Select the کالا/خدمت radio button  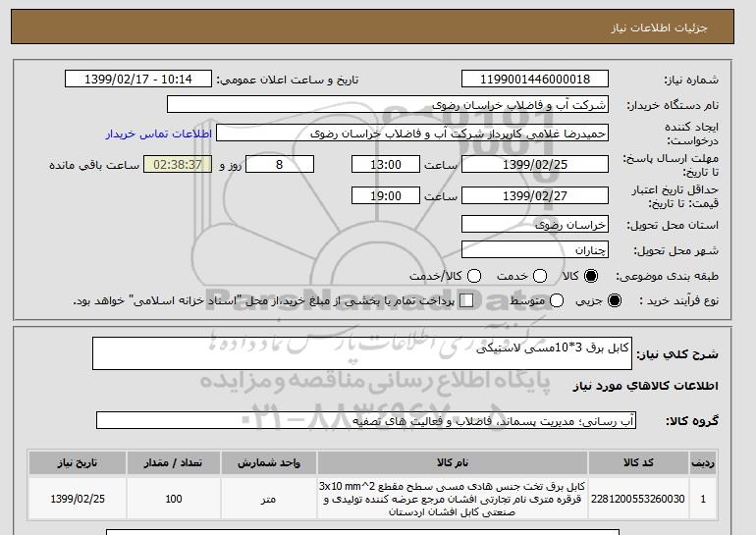coord(474,276)
